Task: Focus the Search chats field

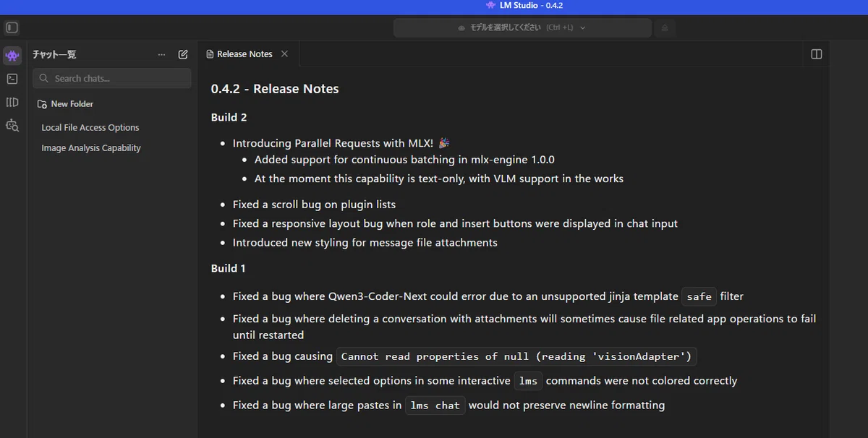Action: (x=112, y=78)
